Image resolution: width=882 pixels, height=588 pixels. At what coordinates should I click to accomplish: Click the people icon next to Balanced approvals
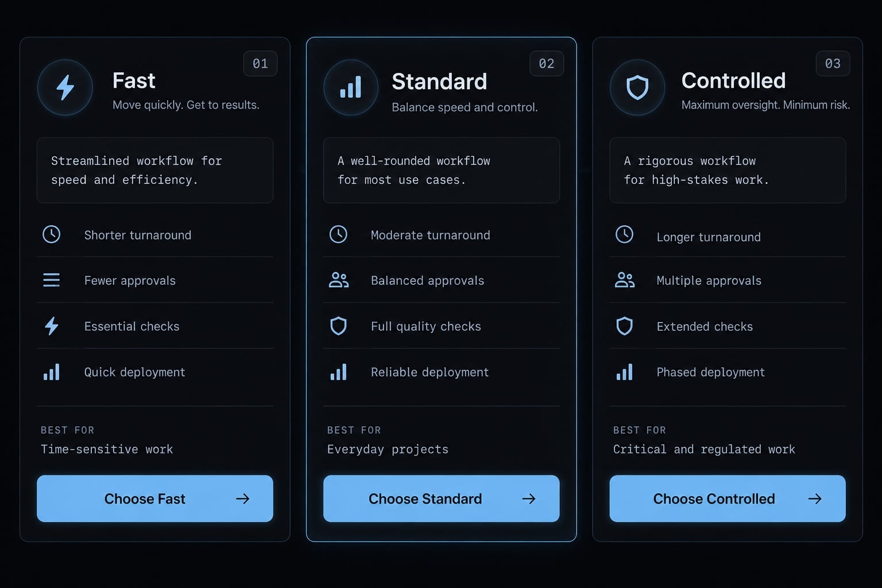coord(339,280)
